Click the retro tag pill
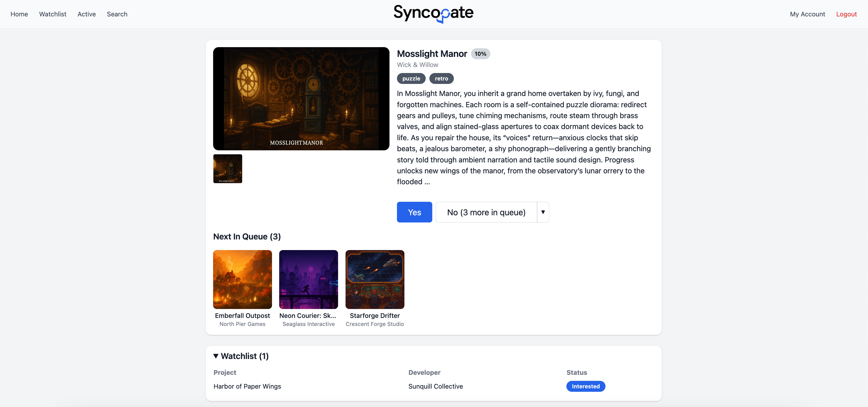868x407 pixels. (441, 78)
